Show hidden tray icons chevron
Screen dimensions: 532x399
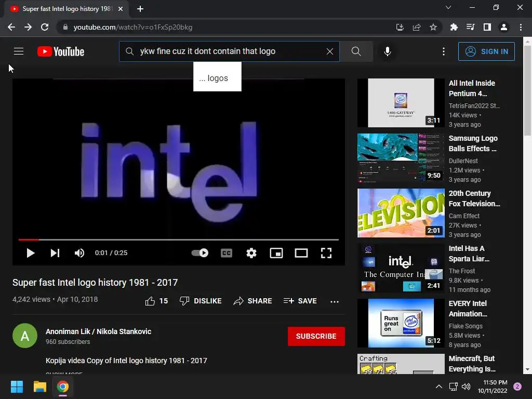tap(438, 387)
